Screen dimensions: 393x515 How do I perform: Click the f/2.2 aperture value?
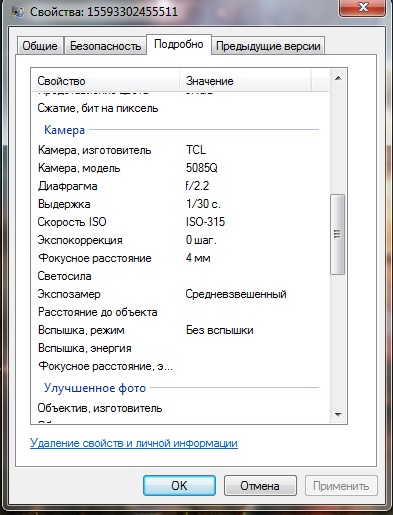[197, 186]
